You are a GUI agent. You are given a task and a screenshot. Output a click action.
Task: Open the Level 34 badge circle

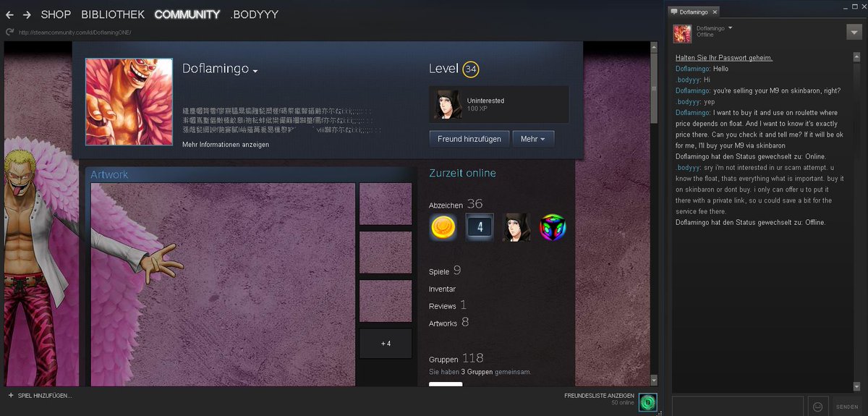click(471, 69)
